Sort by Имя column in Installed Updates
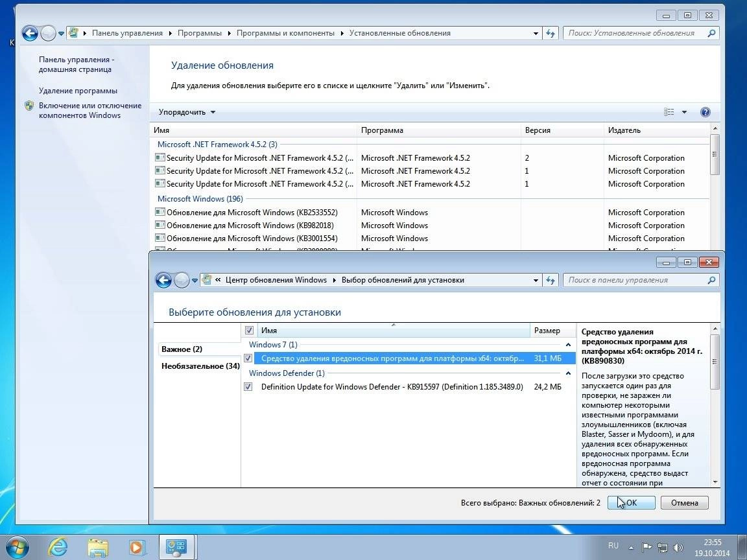Viewport: 747px width, 560px height. click(x=253, y=130)
